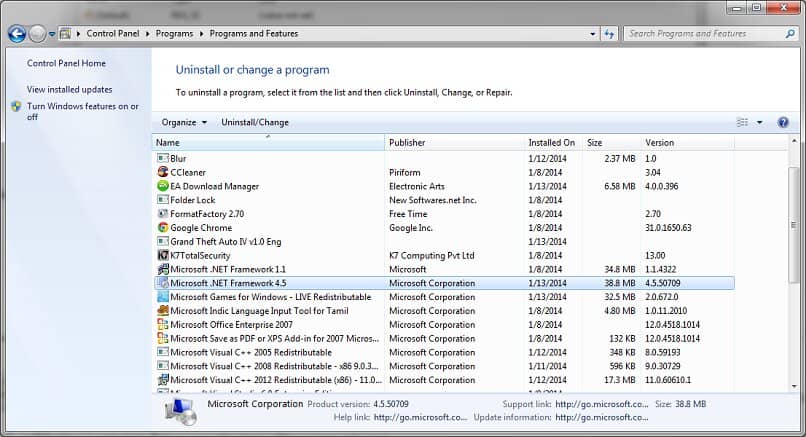
Task: Click the list scroll up arrow
Action: (794, 141)
